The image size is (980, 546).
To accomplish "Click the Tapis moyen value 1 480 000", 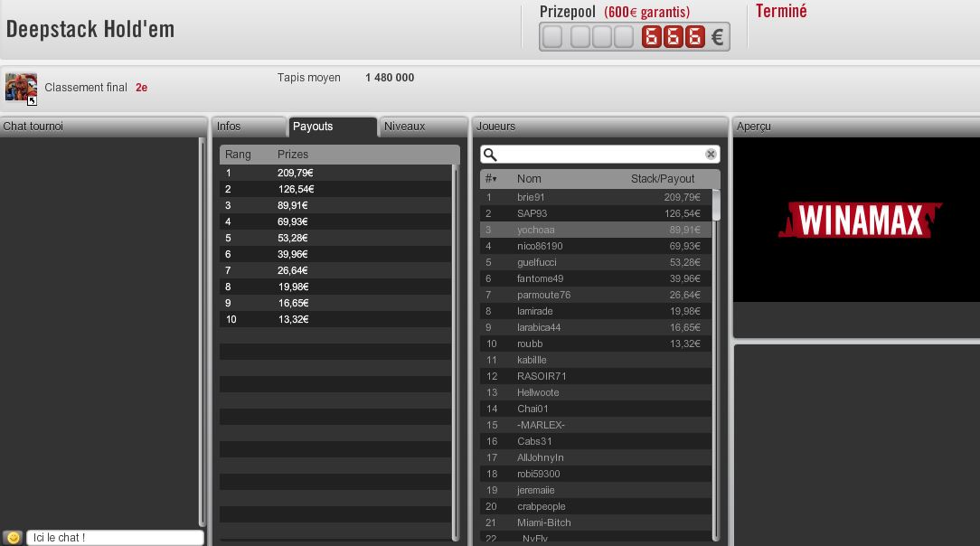I will point(390,78).
